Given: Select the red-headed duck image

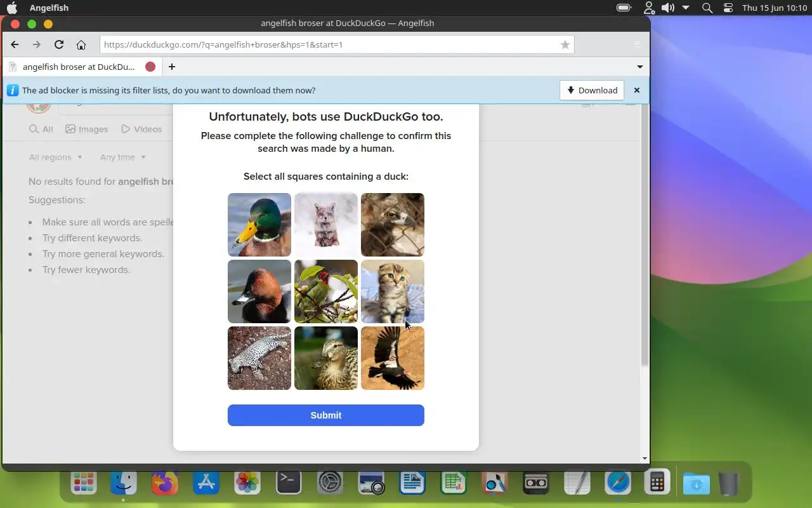Looking at the screenshot, I should point(259,291).
